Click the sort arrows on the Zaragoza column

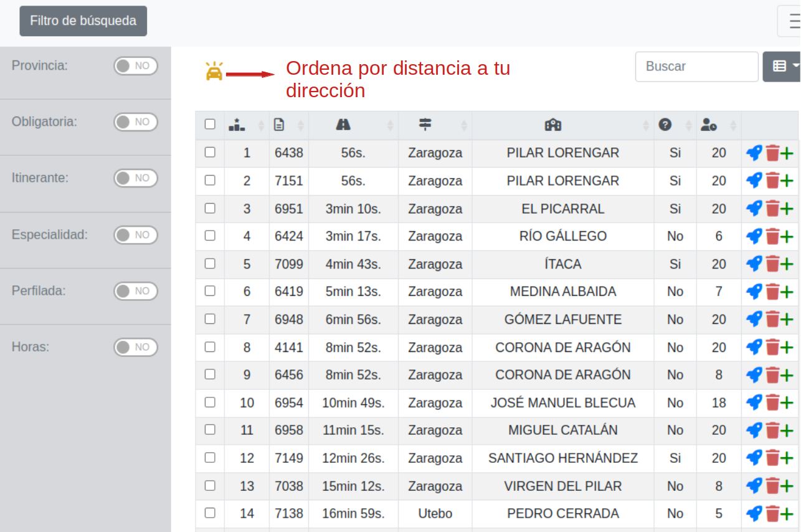click(463, 125)
